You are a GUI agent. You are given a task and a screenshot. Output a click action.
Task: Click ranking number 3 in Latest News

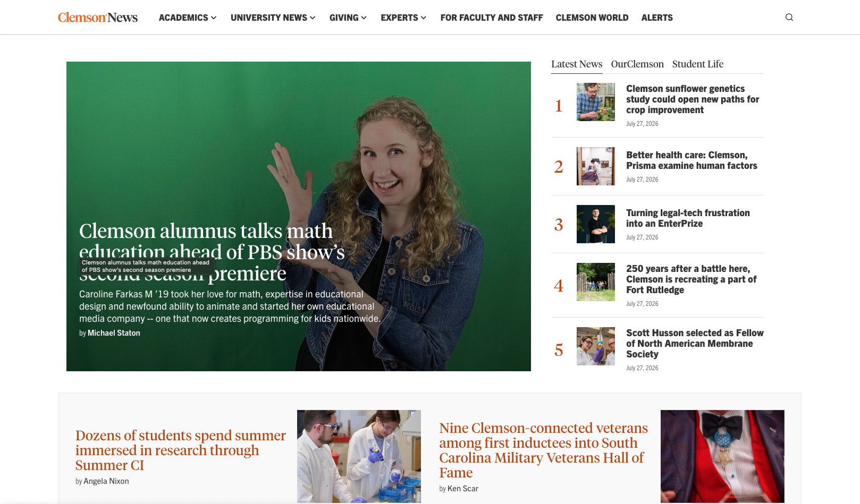[x=559, y=225]
